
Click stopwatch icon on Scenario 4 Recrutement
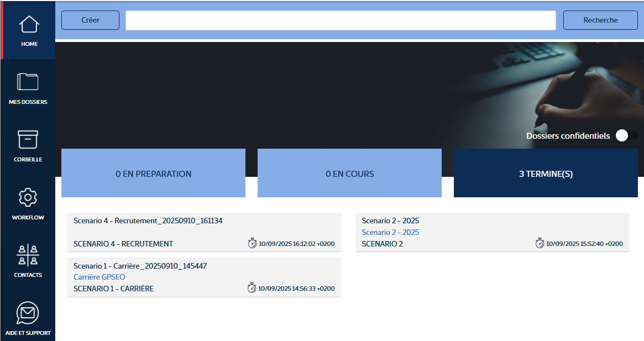point(252,244)
